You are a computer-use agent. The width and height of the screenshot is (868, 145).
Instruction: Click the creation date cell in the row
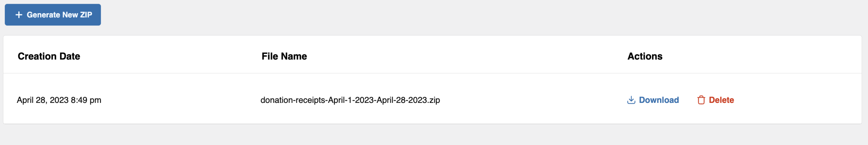[59, 100]
